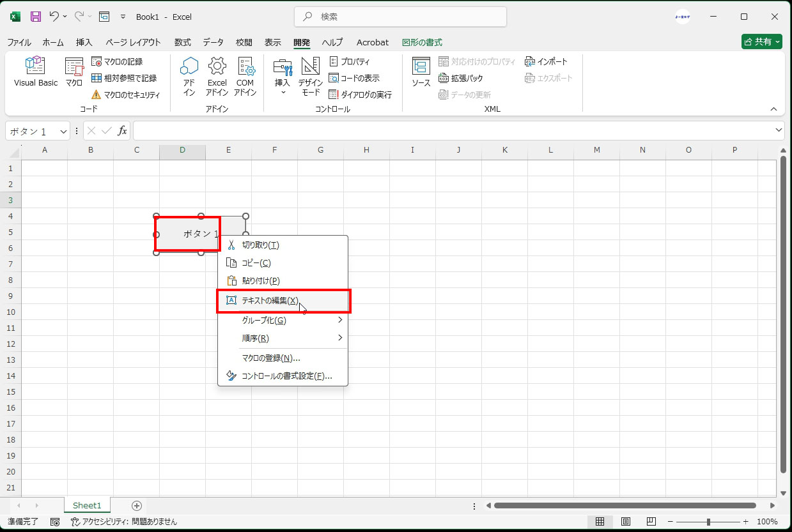Switch to the データ ribbon tab
This screenshot has width=792, height=532.
click(213, 42)
